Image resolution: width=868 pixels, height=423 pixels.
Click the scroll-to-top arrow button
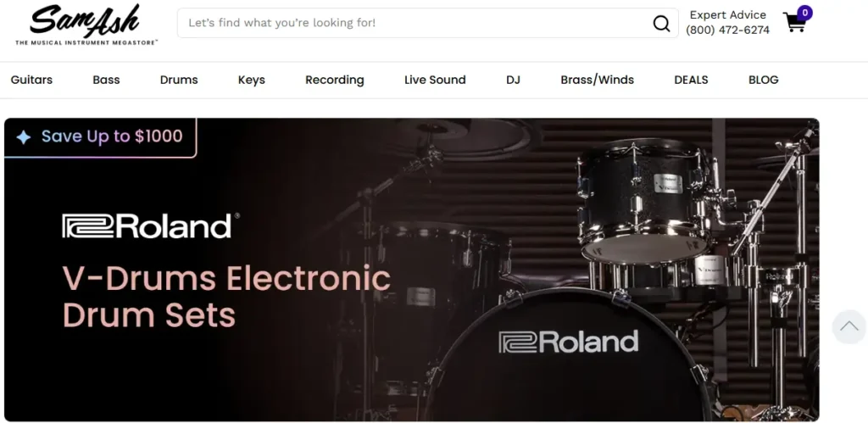tap(849, 326)
